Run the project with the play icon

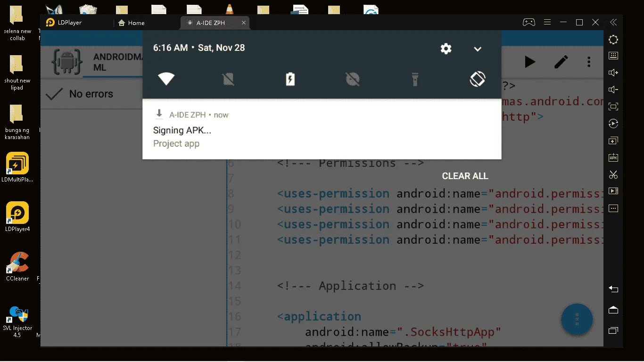[x=530, y=62]
